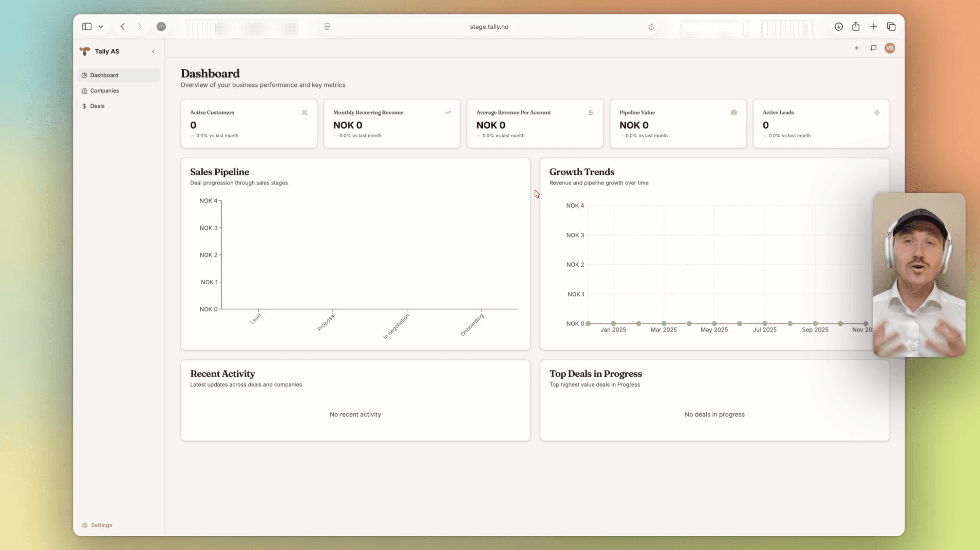
Task: Click the VB avatar in the top right
Action: tap(890, 48)
